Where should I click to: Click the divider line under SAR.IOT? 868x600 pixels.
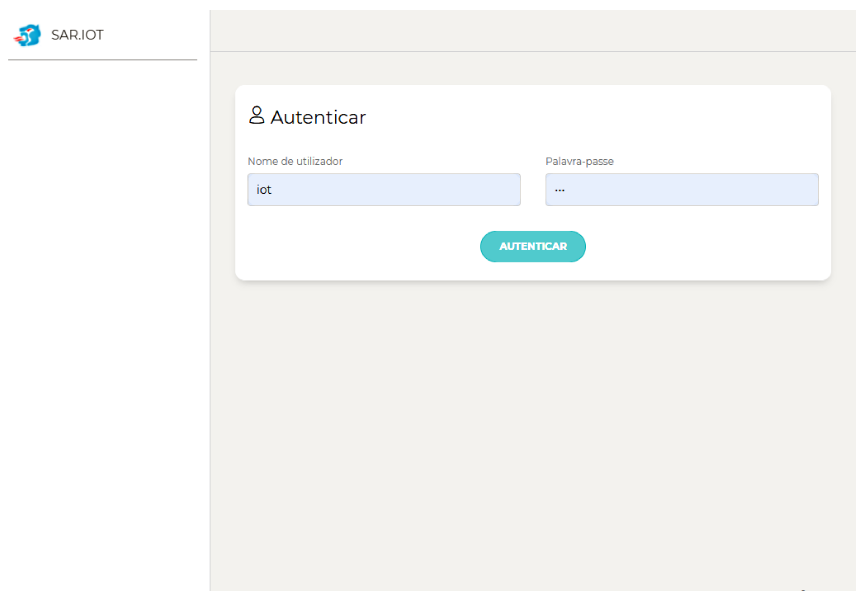coord(102,60)
